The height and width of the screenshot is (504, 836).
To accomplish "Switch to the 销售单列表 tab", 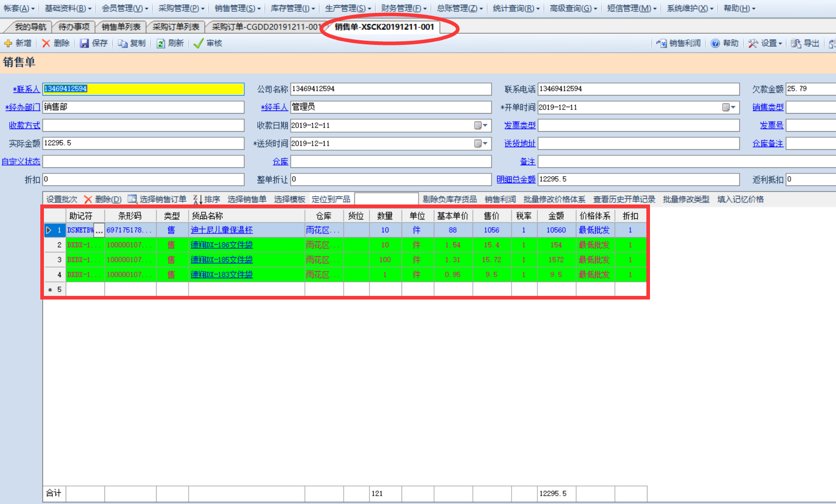I will 121,27.
